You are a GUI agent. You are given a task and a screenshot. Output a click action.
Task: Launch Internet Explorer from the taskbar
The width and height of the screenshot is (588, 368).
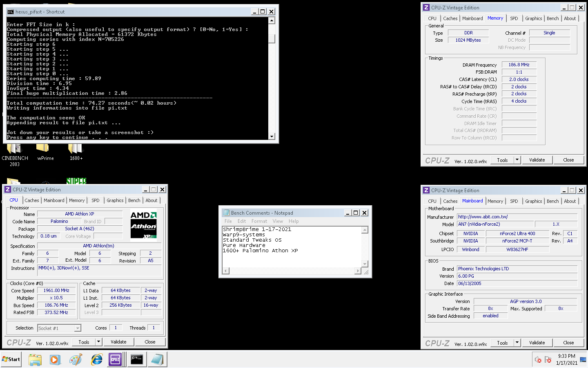[x=97, y=359]
